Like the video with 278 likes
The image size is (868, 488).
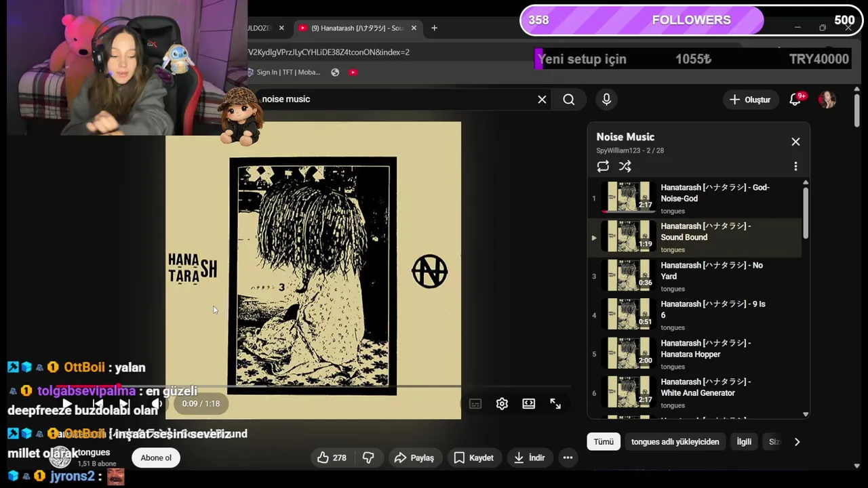[332, 457]
